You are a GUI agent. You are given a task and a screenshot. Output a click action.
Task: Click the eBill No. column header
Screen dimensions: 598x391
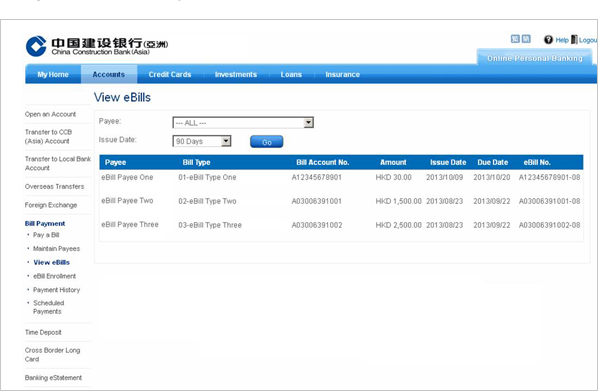pyautogui.click(x=537, y=163)
